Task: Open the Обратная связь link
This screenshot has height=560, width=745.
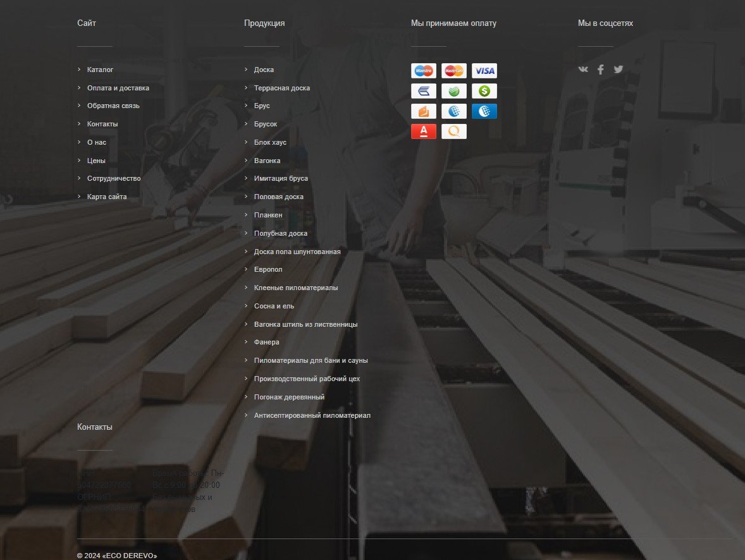Action: click(x=113, y=106)
